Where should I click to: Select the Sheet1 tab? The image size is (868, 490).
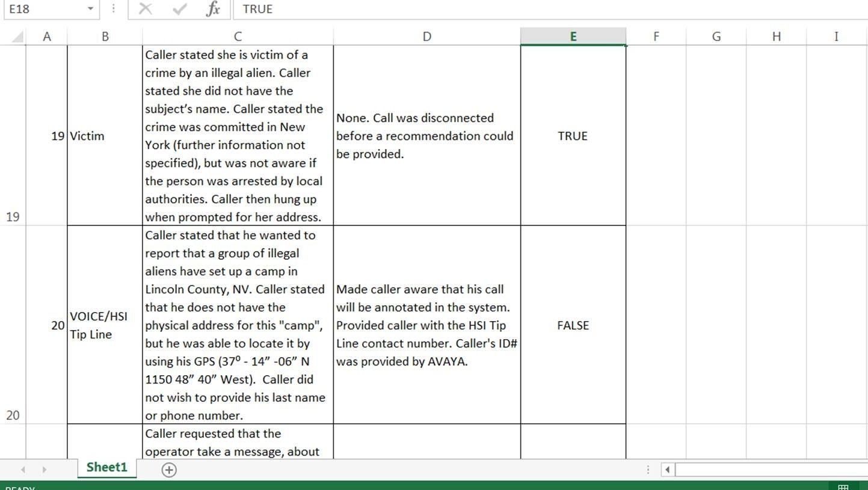tap(106, 468)
